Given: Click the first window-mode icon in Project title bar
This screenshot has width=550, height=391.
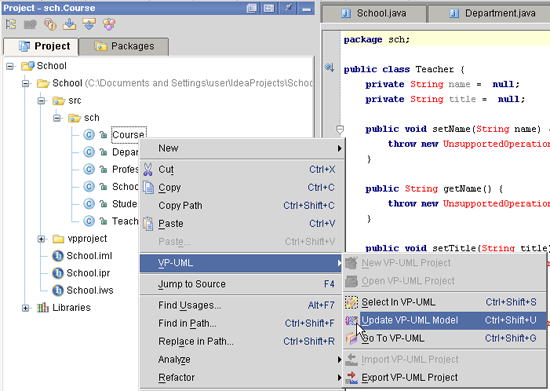Looking at the screenshot, I should tap(251, 8).
